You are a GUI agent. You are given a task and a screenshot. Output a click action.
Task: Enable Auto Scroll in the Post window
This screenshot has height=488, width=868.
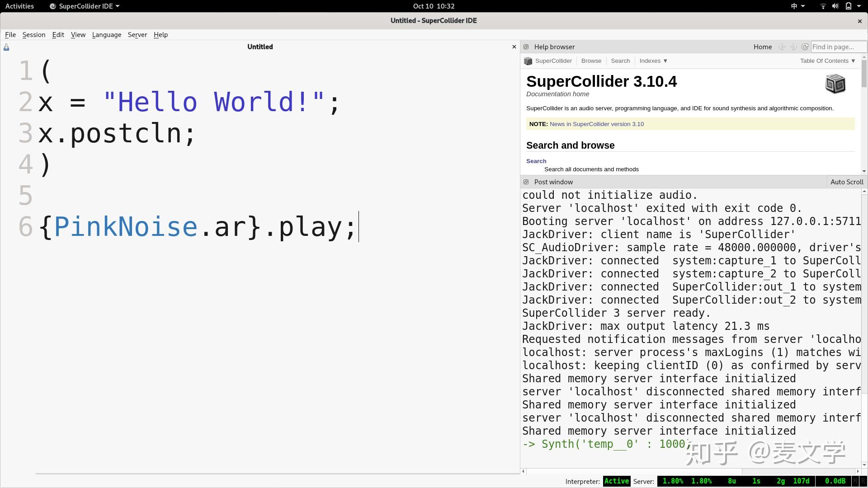point(846,182)
